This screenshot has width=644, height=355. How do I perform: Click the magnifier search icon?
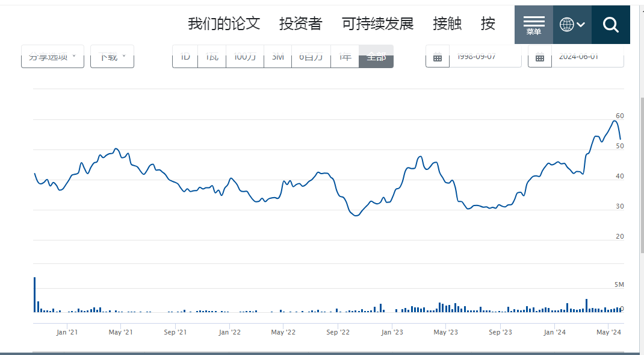coord(611,25)
